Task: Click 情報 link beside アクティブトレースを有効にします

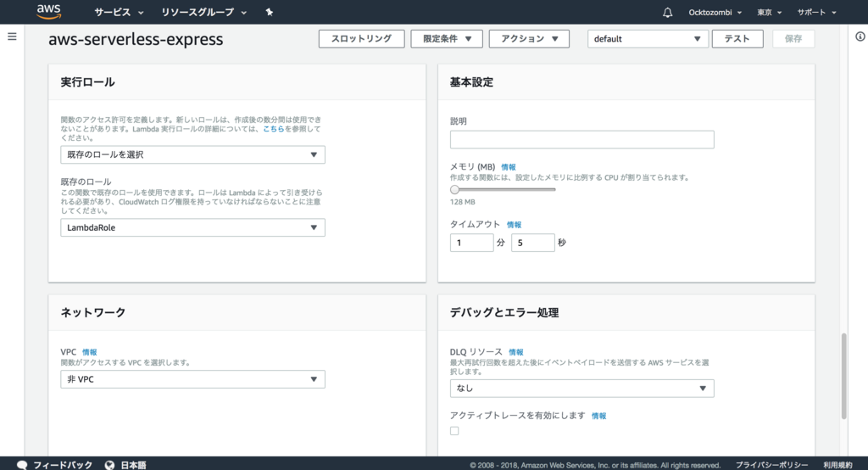Action: click(599, 416)
